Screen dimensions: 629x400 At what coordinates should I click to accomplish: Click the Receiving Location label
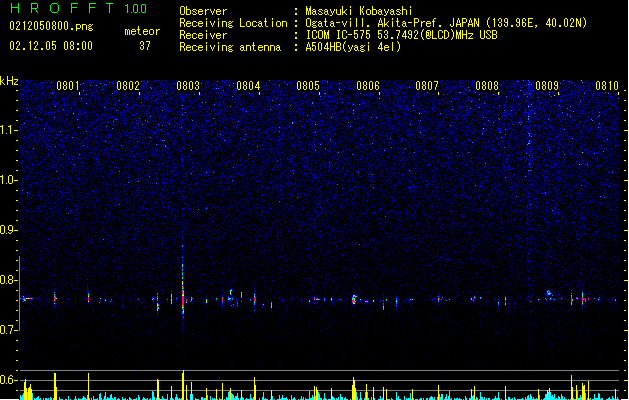point(233,23)
